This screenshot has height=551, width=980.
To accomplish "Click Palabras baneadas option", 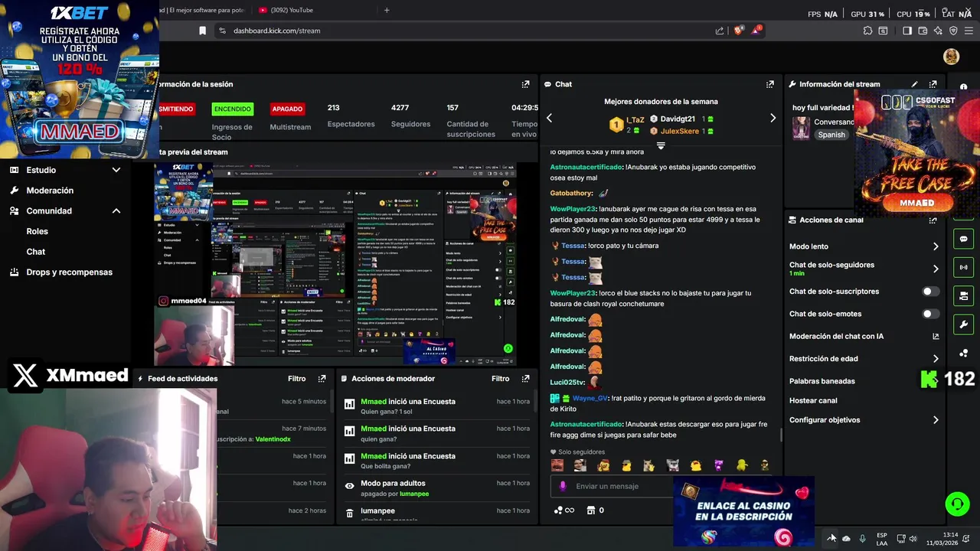I will (822, 381).
